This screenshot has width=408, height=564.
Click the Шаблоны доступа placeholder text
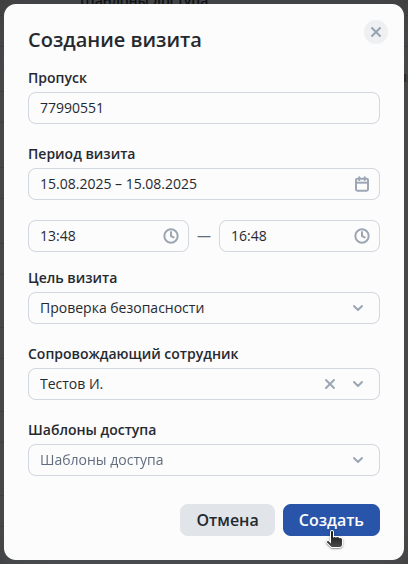[101, 460]
